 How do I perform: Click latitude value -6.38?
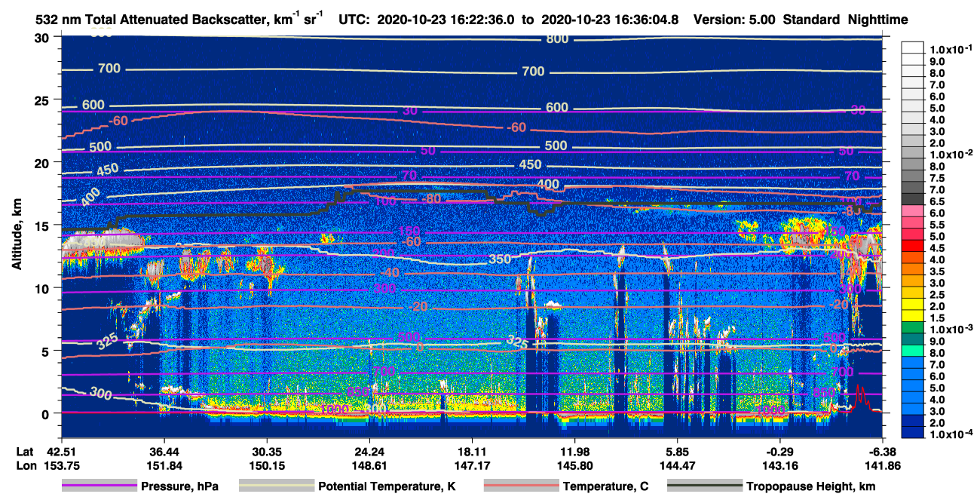tap(884, 452)
